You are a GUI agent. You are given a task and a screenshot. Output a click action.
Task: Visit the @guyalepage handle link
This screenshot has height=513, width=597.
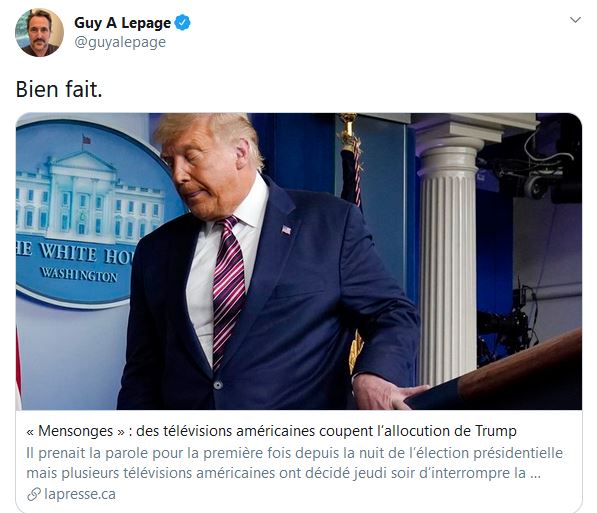[120, 42]
